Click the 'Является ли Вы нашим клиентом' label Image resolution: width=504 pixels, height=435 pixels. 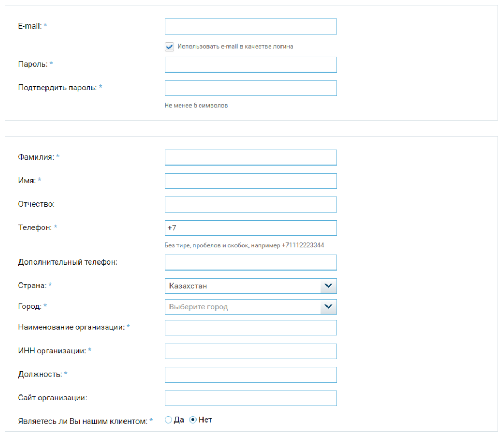coord(82,421)
